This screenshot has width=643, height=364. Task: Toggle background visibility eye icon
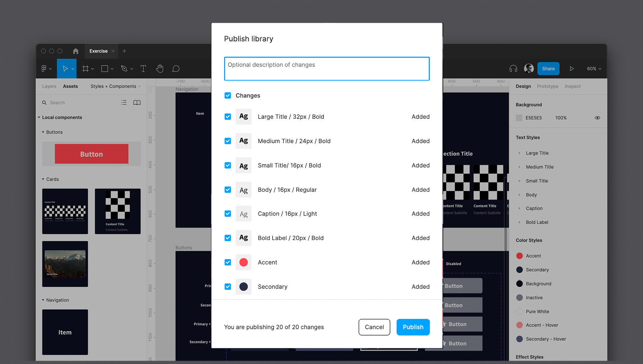597,118
